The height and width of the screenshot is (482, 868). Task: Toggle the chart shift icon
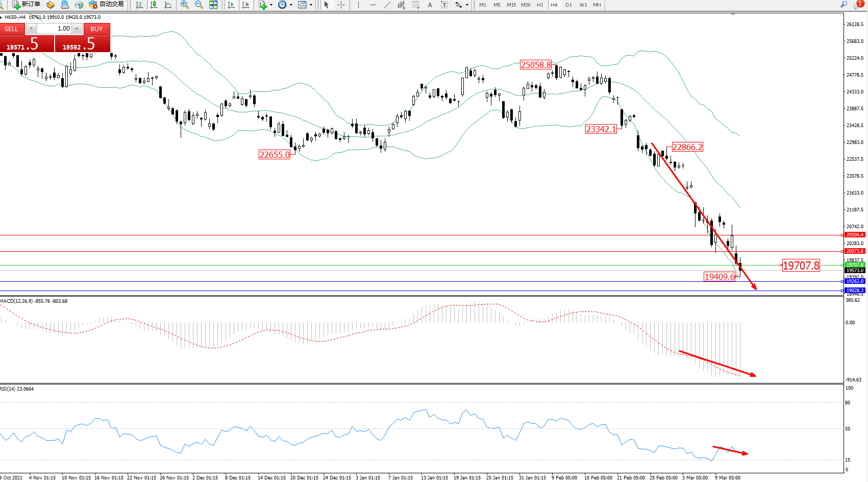[245, 5]
